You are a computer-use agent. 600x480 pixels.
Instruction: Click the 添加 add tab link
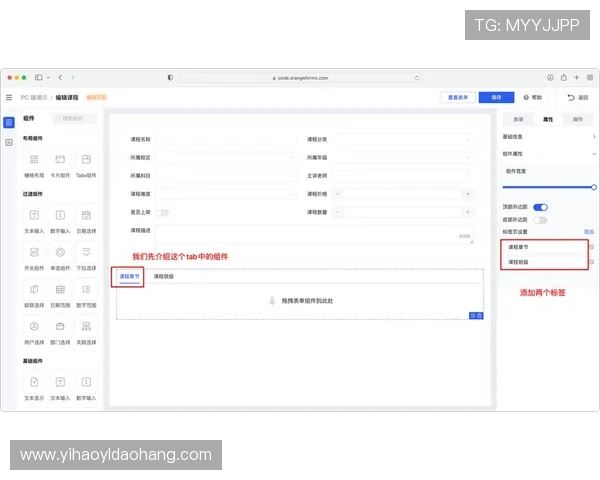(589, 232)
